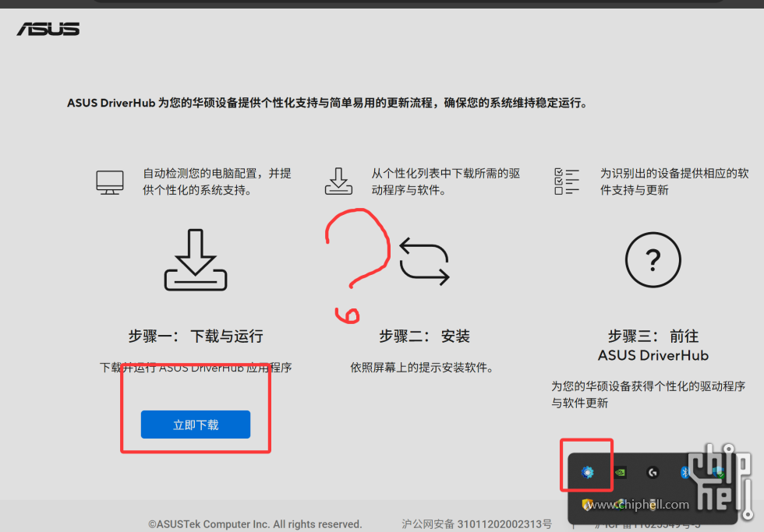Screen dimensions: 764x532
Task: Click the checklist icon in the features row
Action: (567, 181)
